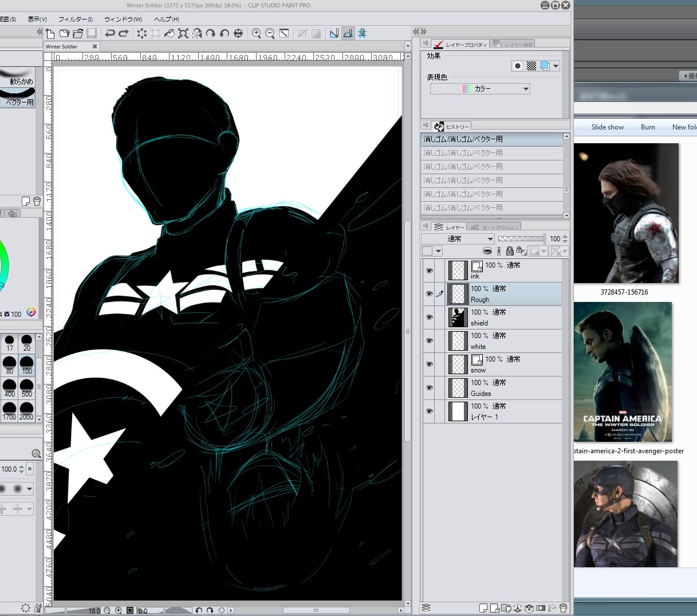This screenshot has width=697, height=616.
Task: Hide the white layer
Action: coord(429,341)
